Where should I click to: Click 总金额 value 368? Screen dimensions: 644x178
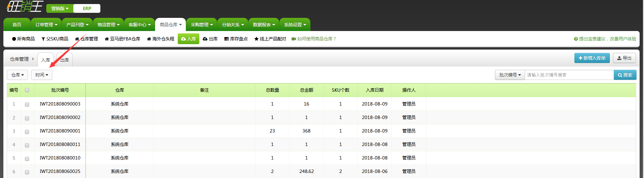pyautogui.click(x=306, y=131)
